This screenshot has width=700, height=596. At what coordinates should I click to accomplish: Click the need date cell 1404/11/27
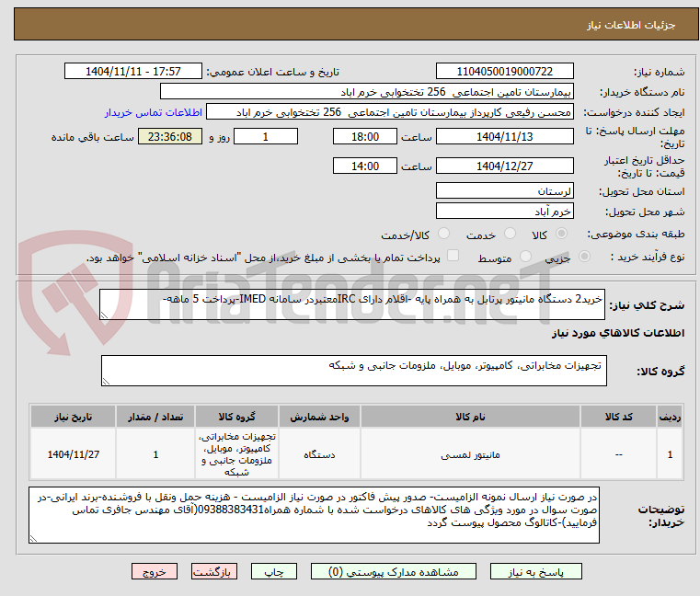pos(74,454)
